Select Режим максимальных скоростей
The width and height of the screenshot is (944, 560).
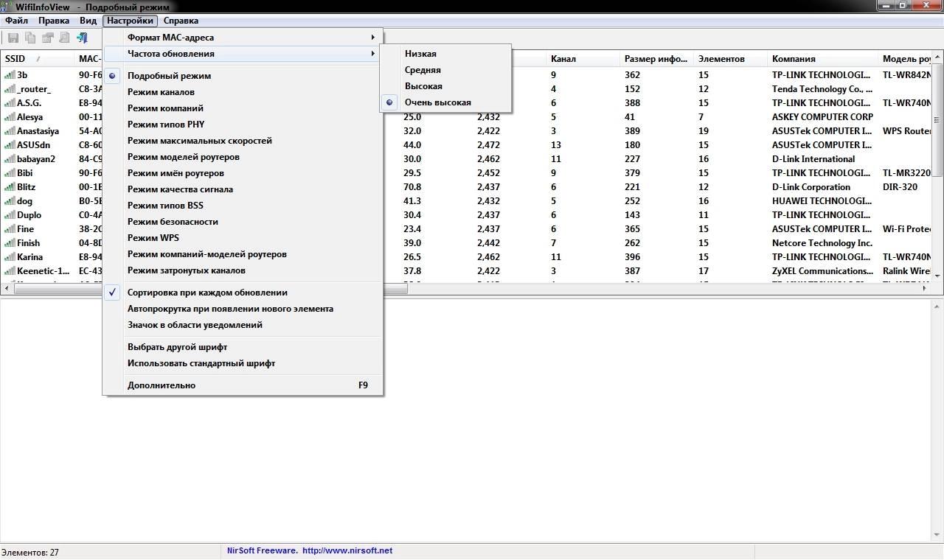pyautogui.click(x=243, y=141)
